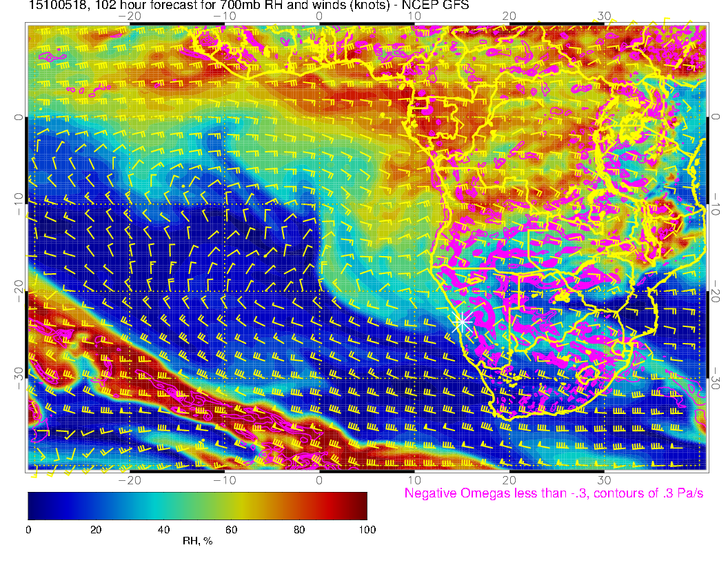Image resolution: width=728 pixels, height=563 pixels.
Task: Click the '-20' latitude label on the left axis
Action: [18, 290]
